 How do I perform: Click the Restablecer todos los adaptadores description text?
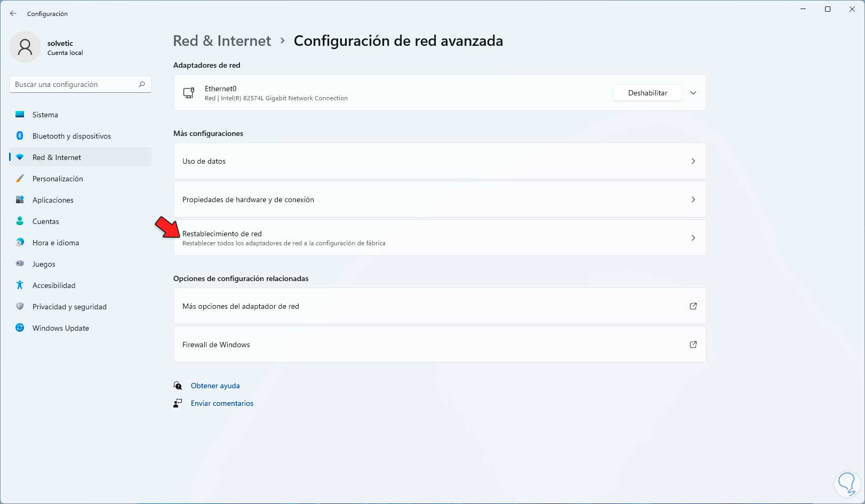pos(284,243)
